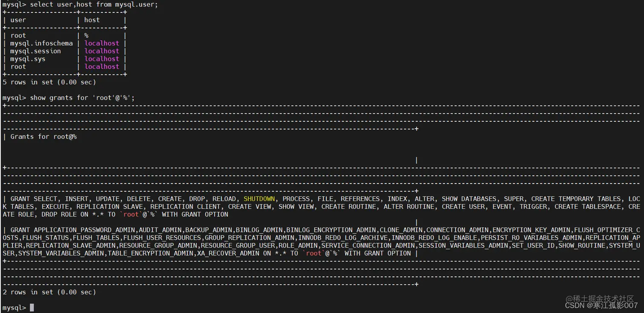Click the 'GROUP_REPLICATION_ADMIN' privilege
This screenshot has width=644, height=313.
[x=250, y=238]
